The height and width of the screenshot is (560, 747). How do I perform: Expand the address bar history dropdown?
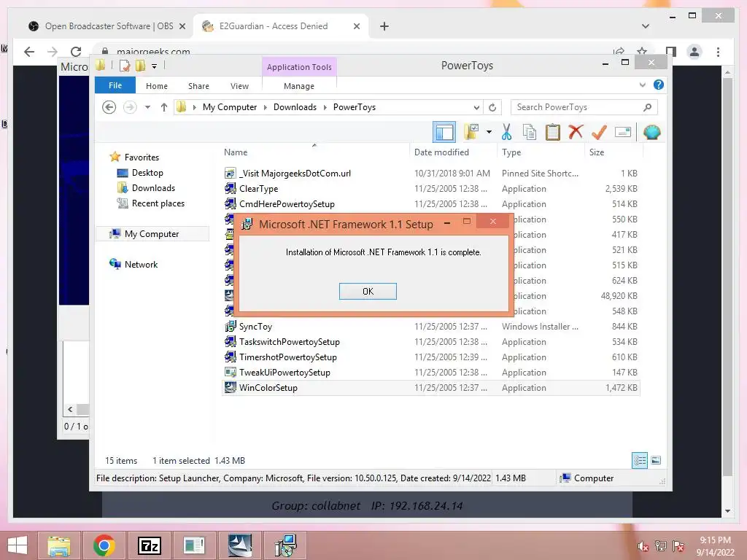(476, 107)
